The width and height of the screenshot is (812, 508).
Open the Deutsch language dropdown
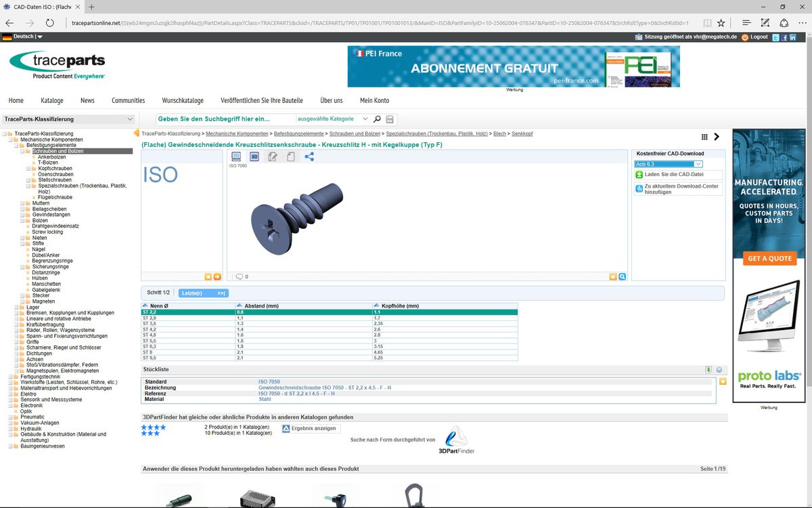(x=23, y=37)
